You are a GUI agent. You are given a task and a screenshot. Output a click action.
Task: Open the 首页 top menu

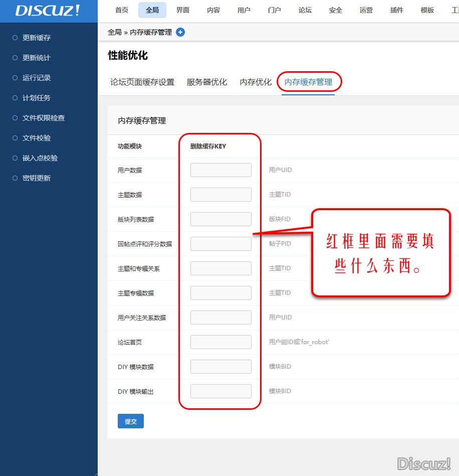tap(122, 10)
